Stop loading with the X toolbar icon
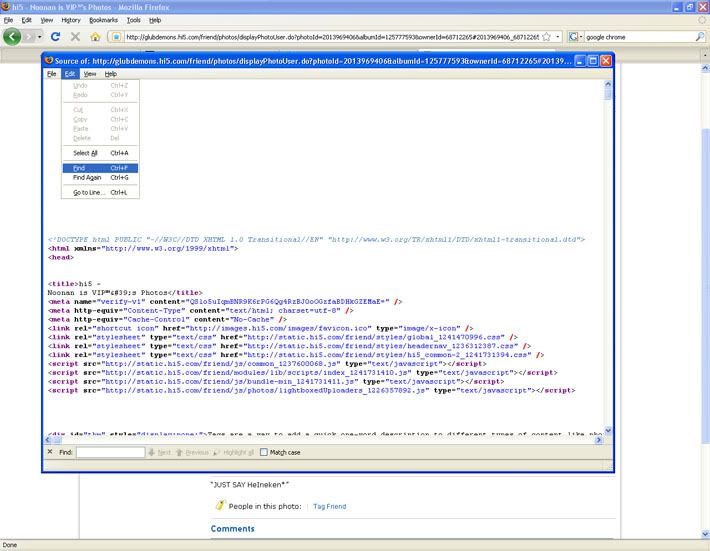710x551 pixels. (75, 37)
